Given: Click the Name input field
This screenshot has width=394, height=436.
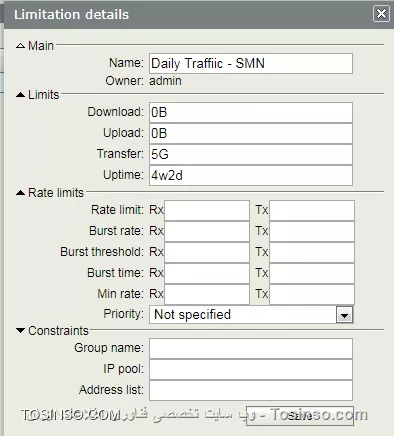Looking at the screenshot, I should pos(251,63).
